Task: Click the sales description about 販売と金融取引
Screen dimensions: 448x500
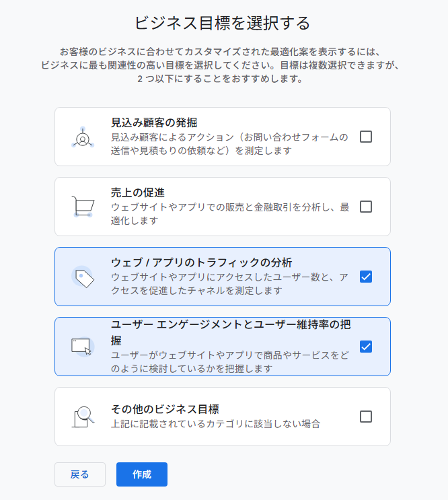Action: pos(230,213)
